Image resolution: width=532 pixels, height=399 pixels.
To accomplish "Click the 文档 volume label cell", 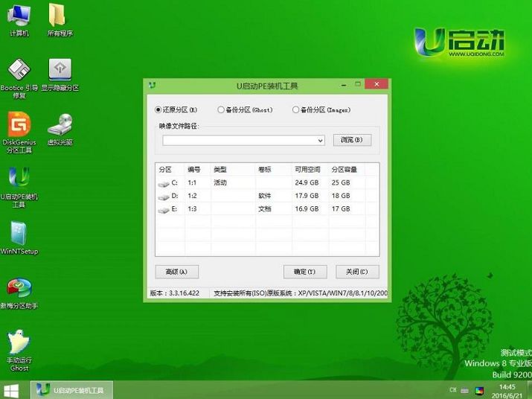I will click(265, 209).
